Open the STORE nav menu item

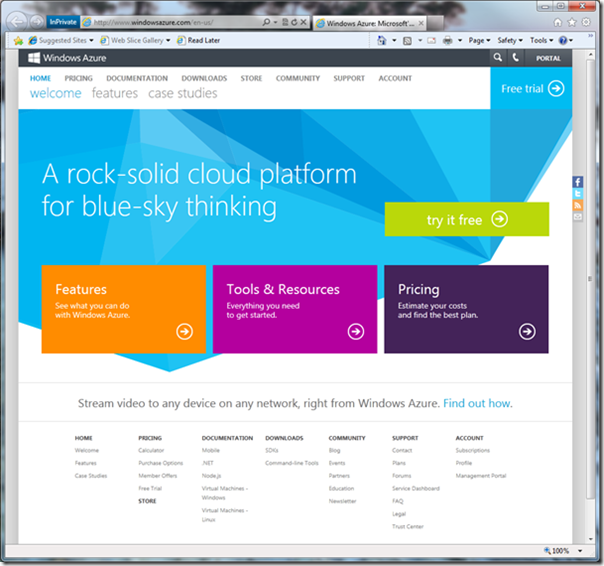coord(251,78)
